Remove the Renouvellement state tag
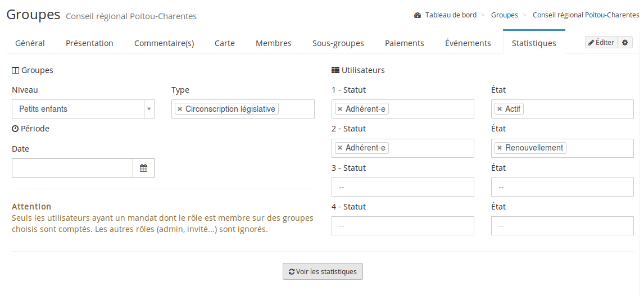The width and height of the screenshot is (644, 296). 500,148
